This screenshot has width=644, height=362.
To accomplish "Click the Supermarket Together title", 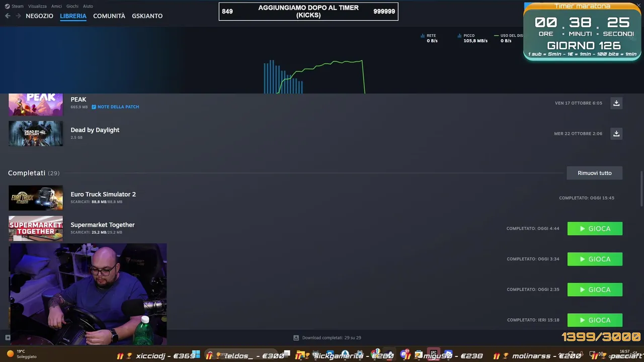I will (x=103, y=225).
